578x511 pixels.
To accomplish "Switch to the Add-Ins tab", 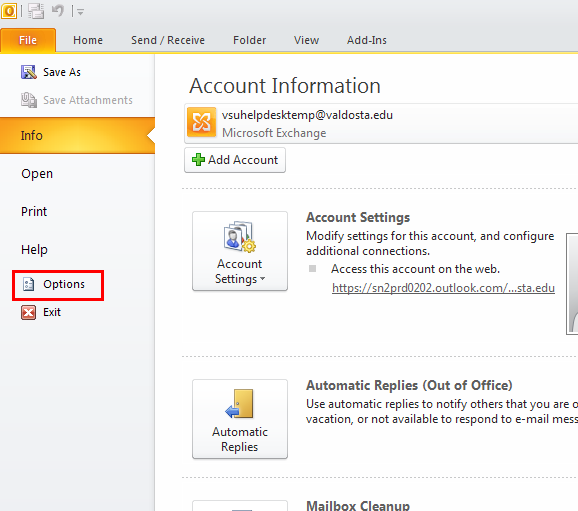I will tap(366, 40).
